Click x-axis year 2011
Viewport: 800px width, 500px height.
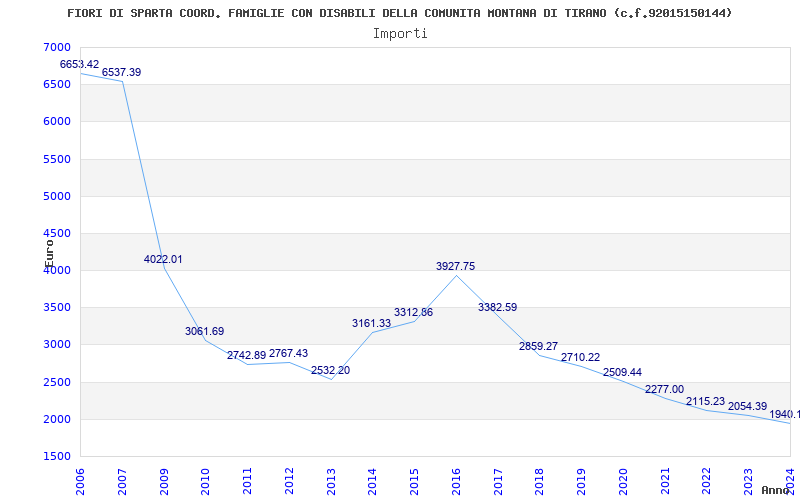(247, 481)
